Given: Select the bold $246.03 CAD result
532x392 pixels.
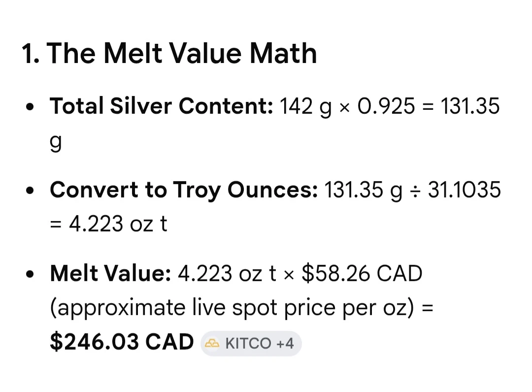Looking at the screenshot, I should pos(122,342).
